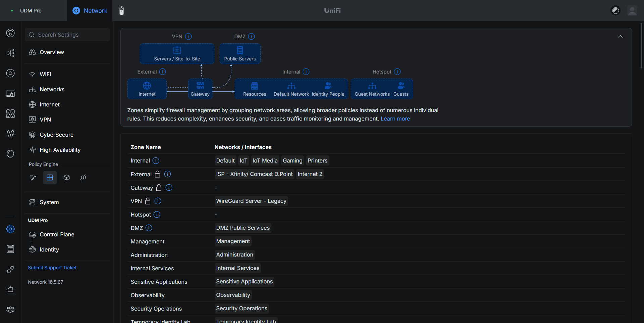Open the Admins and Users icon

click(x=10, y=310)
